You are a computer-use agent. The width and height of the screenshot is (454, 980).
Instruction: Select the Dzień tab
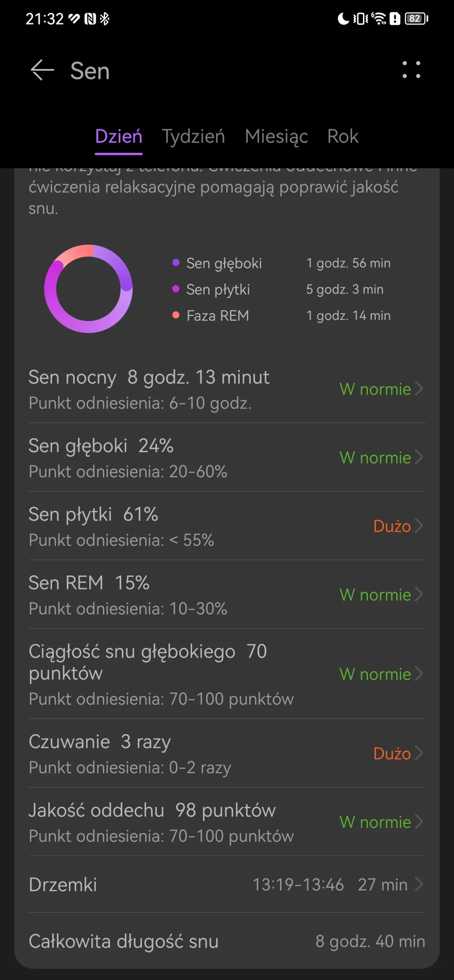pyautogui.click(x=119, y=136)
